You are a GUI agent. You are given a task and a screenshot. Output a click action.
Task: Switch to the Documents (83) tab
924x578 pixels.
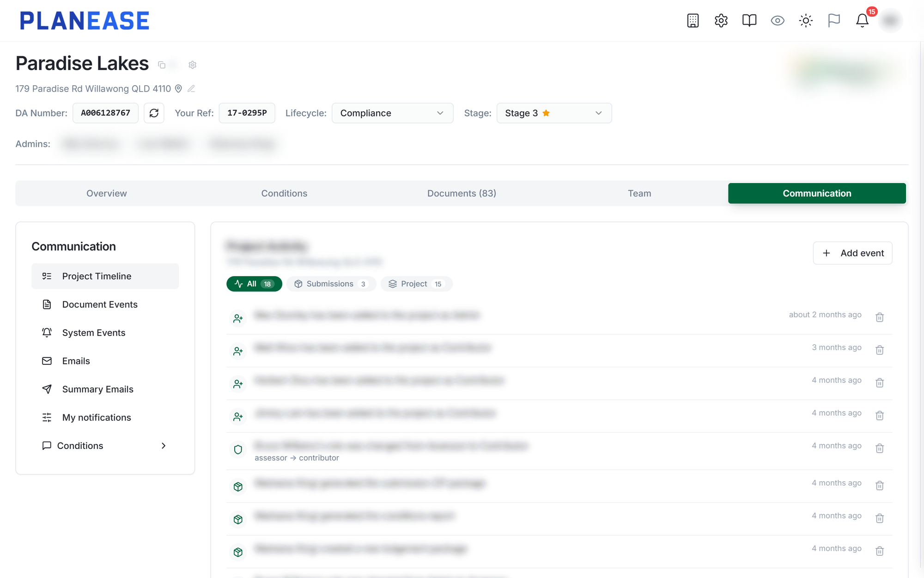462,193
